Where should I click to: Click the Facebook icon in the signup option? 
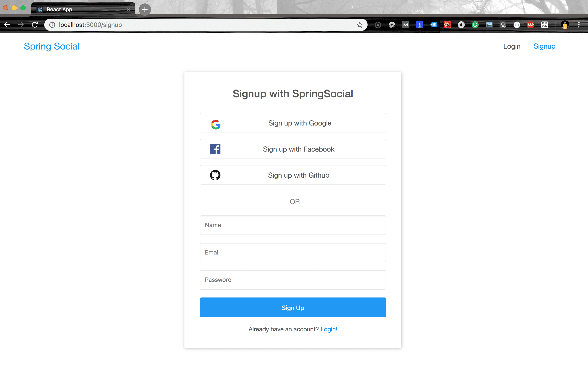215,149
